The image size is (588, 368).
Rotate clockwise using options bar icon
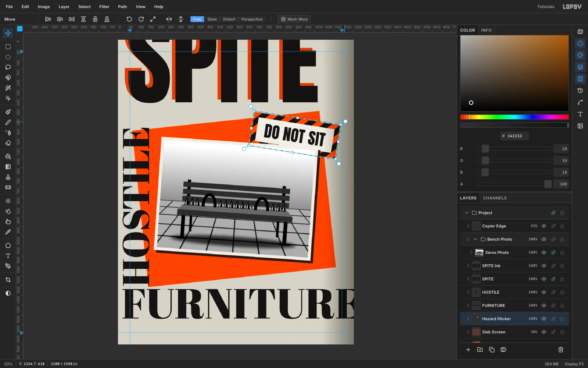tap(141, 19)
